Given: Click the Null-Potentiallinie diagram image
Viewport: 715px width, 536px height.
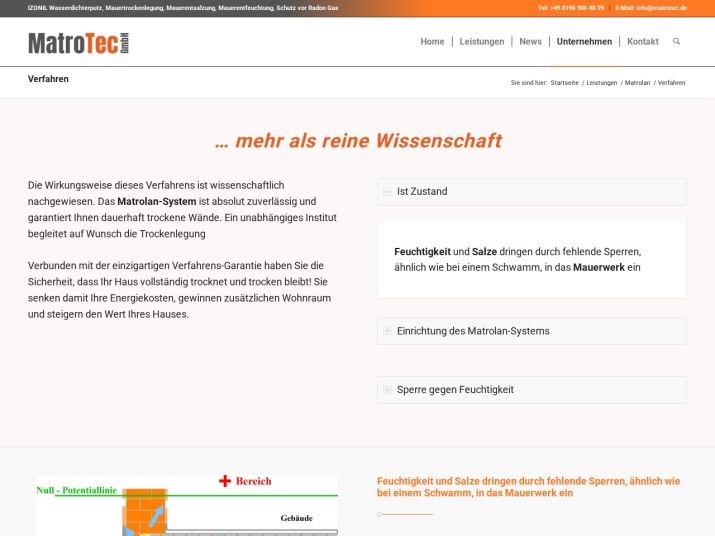Looking at the screenshot, I should coord(187,505).
